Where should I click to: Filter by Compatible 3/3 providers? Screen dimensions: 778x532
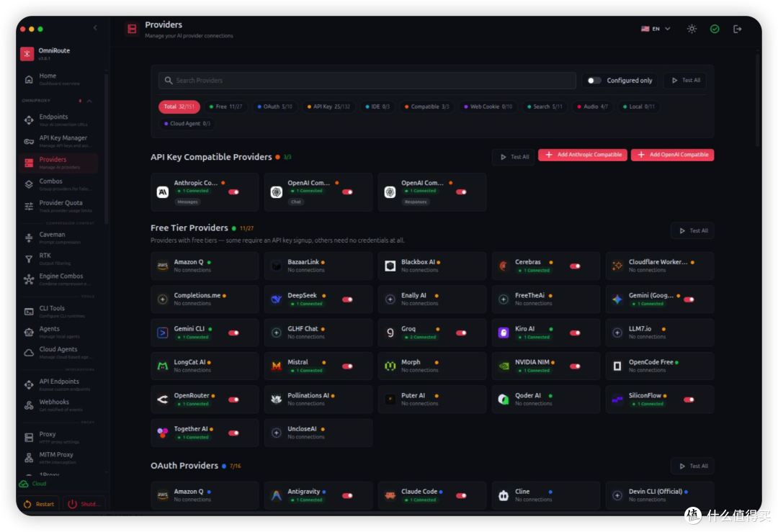(426, 107)
